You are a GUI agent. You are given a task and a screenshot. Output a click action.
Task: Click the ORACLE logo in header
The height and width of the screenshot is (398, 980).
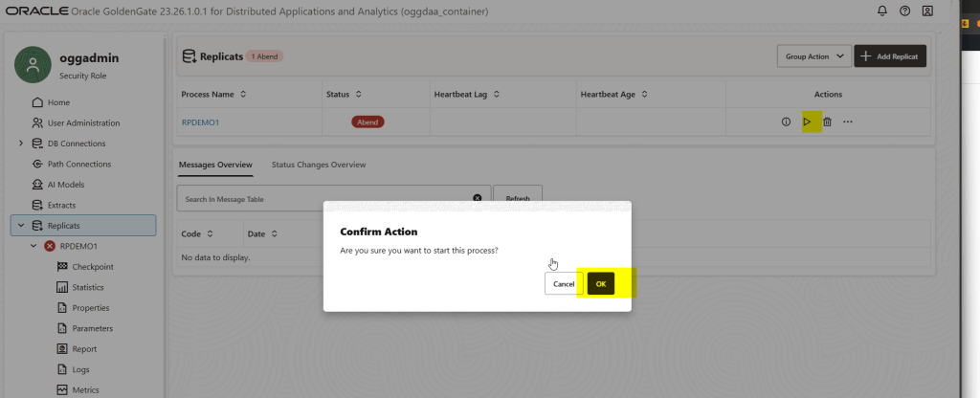(x=36, y=11)
